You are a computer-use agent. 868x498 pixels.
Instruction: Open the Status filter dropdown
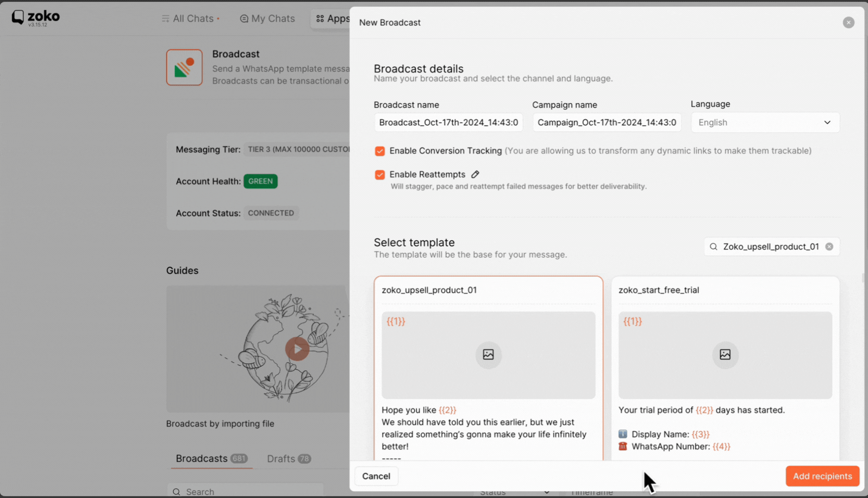click(515, 492)
